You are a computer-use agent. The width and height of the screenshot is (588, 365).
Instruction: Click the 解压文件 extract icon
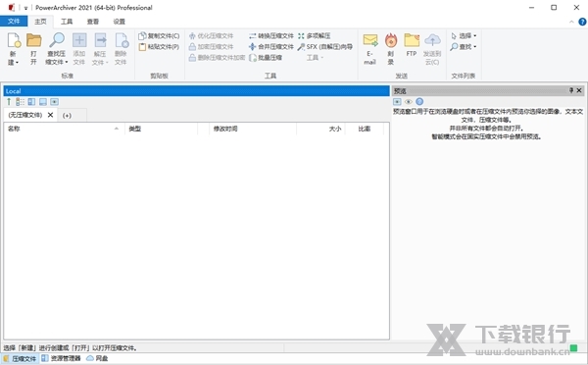tap(100, 40)
